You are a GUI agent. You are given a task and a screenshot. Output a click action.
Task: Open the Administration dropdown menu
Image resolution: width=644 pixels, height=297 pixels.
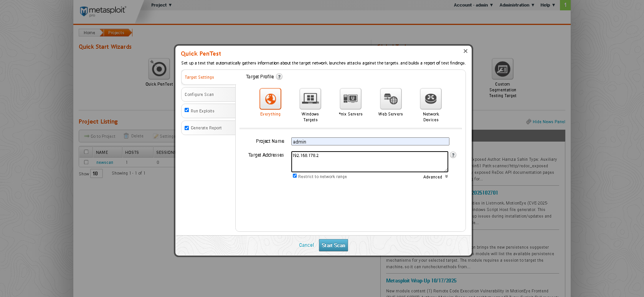click(x=517, y=5)
